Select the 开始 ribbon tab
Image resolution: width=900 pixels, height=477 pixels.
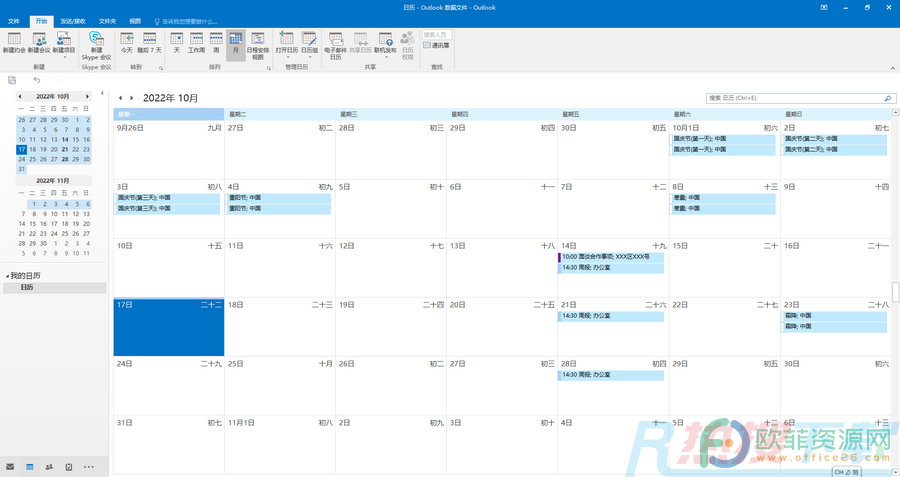41,21
